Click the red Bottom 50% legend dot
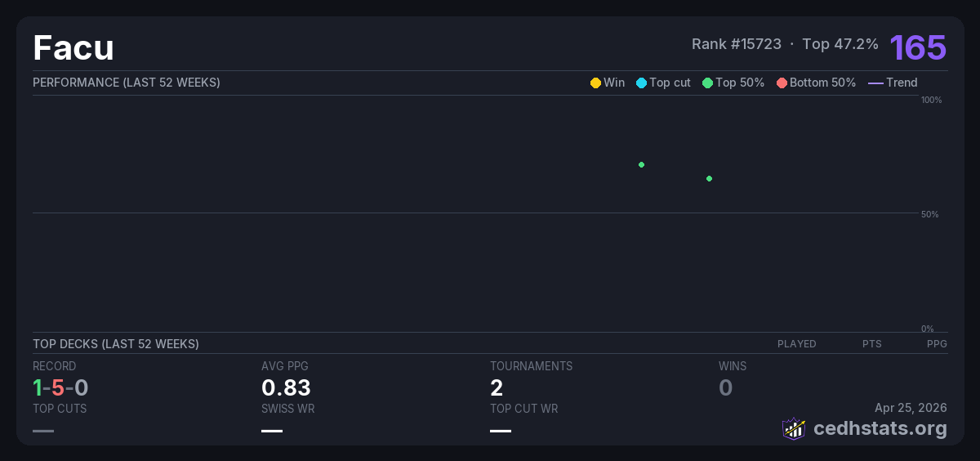The height and width of the screenshot is (461, 980). pos(782,83)
